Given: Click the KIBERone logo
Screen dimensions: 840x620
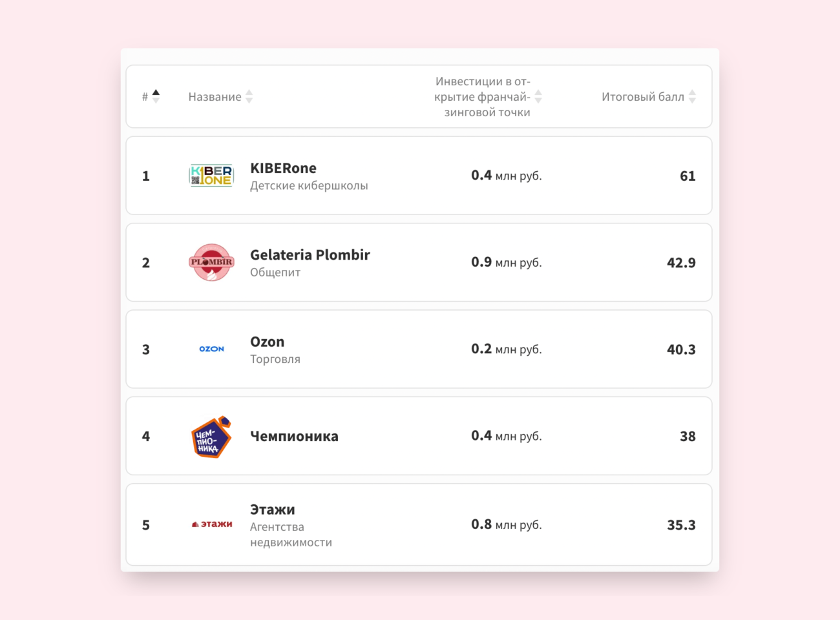Looking at the screenshot, I should (x=211, y=176).
